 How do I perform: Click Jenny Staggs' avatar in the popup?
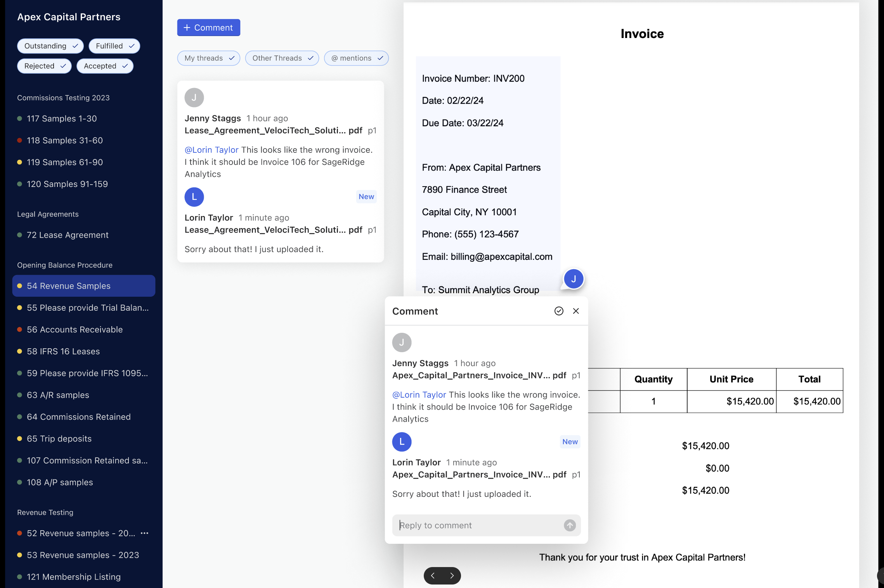tap(402, 342)
